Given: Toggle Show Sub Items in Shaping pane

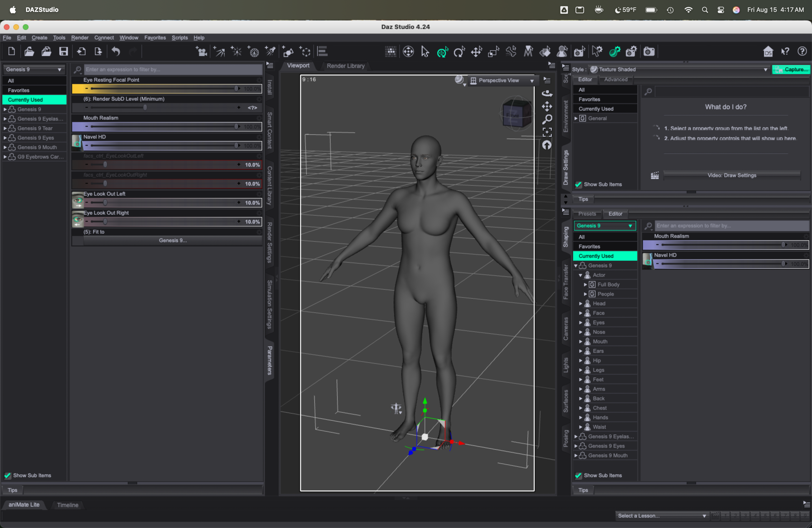Looking at the screenshot, I should pyautogui.click(x=578, y=475).
